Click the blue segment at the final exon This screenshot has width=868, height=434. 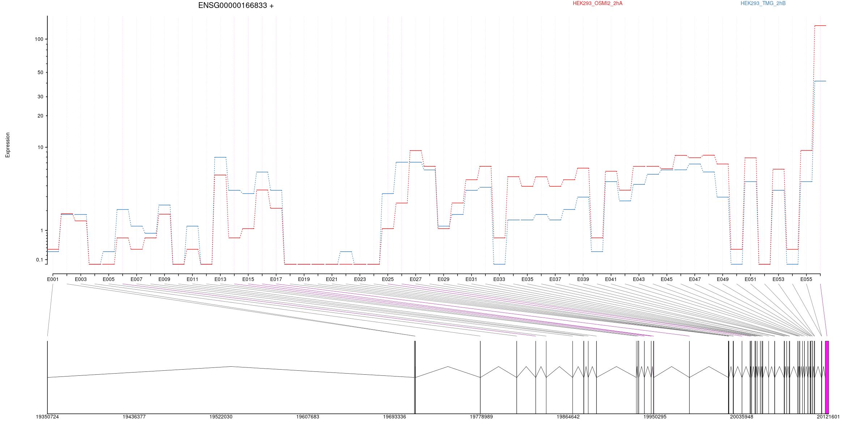[x=820, y=81]
